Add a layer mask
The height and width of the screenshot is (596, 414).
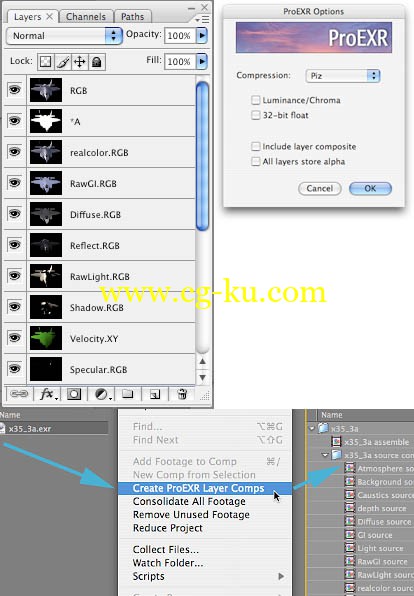click(x=74, y=394)
